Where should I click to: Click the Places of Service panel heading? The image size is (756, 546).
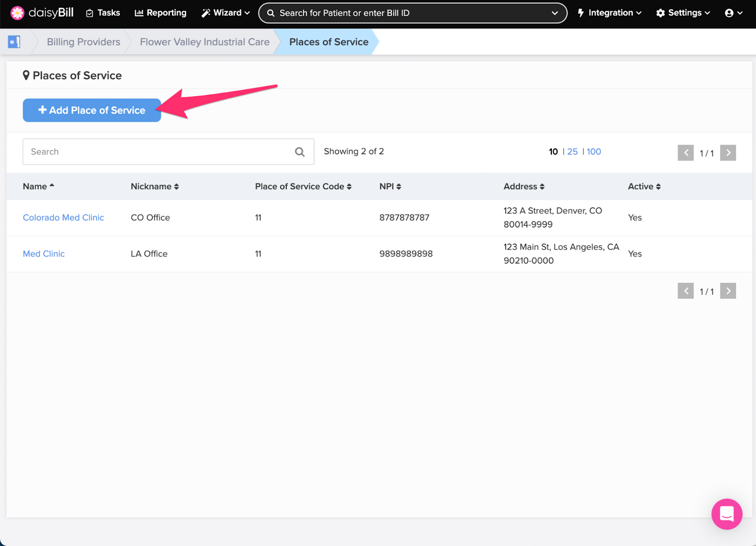(x=72, y=76)
